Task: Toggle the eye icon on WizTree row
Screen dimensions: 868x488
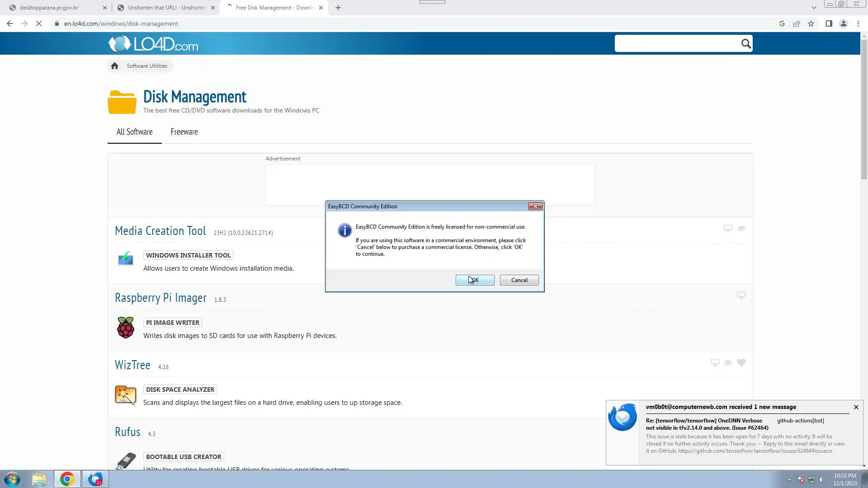Action: [728, 363]
